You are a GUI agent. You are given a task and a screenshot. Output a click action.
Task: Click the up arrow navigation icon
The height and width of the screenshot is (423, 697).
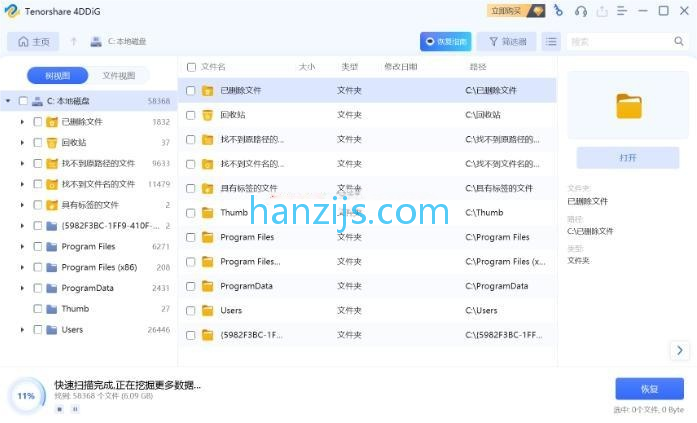coord(74,42)
